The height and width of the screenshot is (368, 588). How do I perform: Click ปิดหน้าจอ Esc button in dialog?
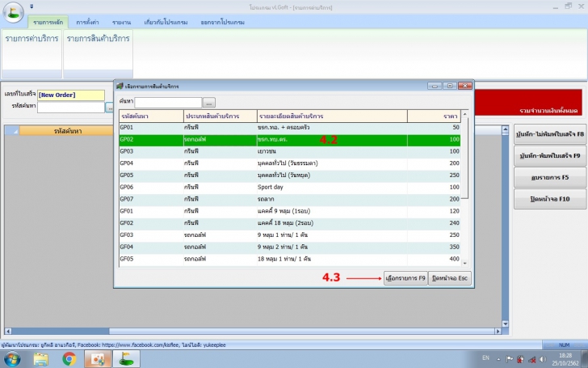pyautogui.click(x=450, y=278)
